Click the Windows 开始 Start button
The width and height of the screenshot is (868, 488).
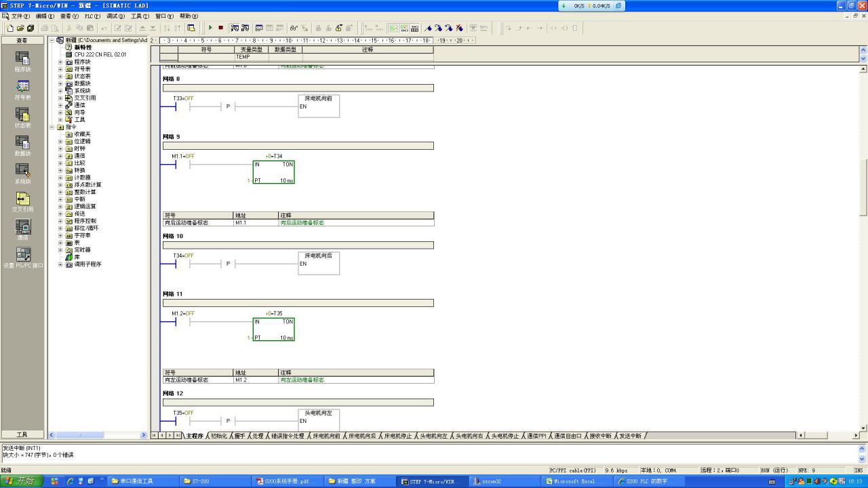coord(20,481)
